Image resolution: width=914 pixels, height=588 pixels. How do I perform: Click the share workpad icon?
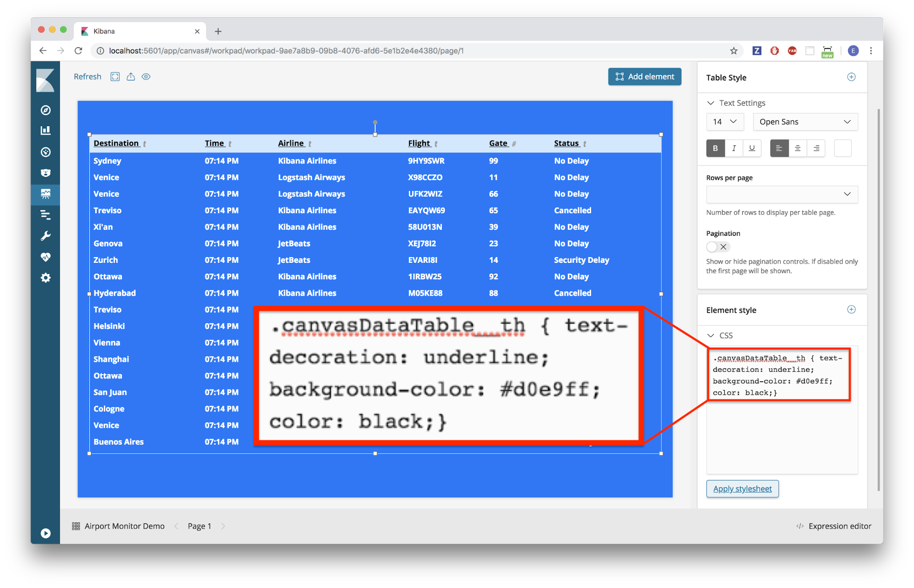coord(131,77)
